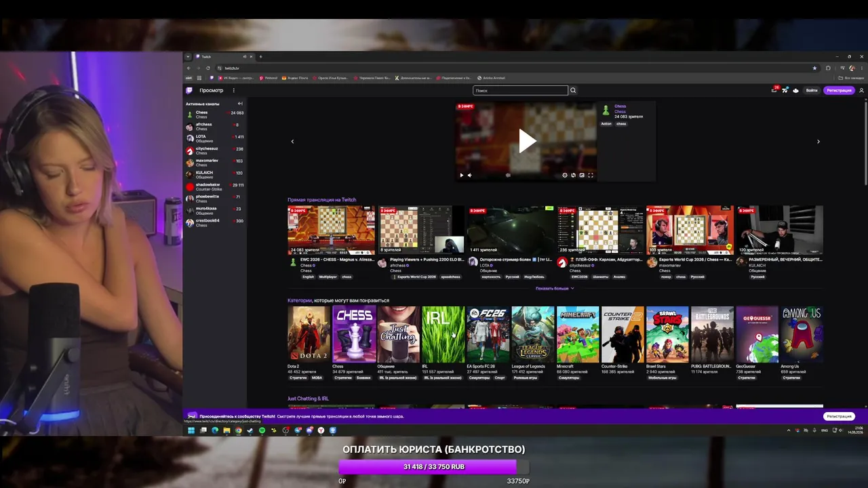The width and height of the screenshot is (868, 488).
Task: Open Spotify from the taskbar
Action: point(262,430)
